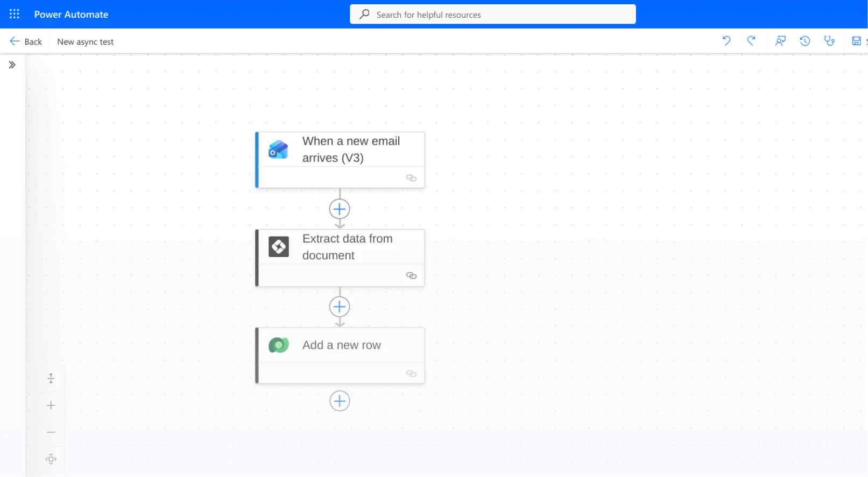Insert a step after Extract data from document

coord(340,307)
